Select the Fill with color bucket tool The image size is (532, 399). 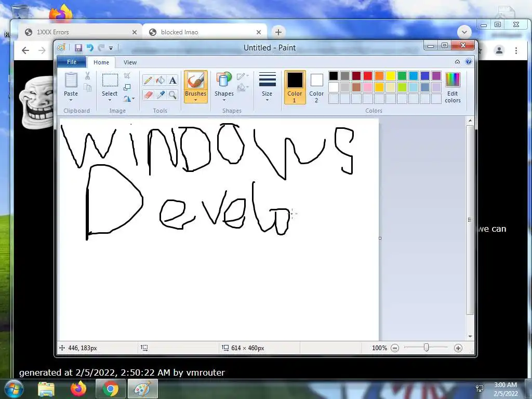pyautogui.click(x=161, y=81)
